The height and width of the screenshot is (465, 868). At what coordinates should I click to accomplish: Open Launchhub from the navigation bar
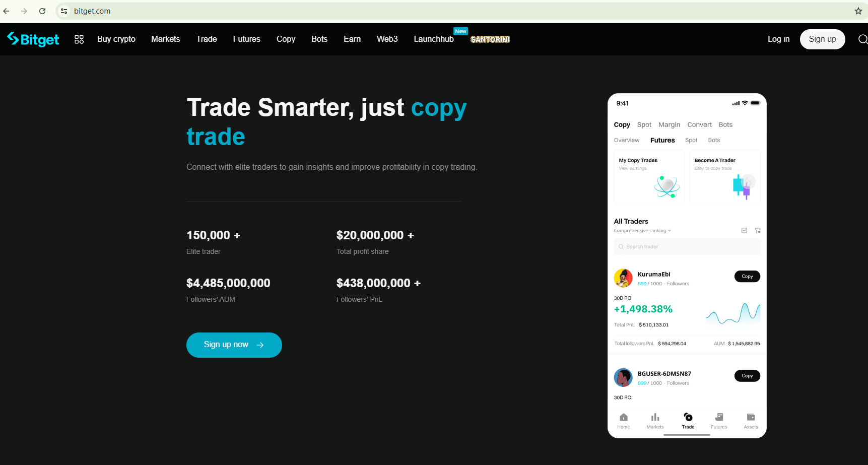434,39
